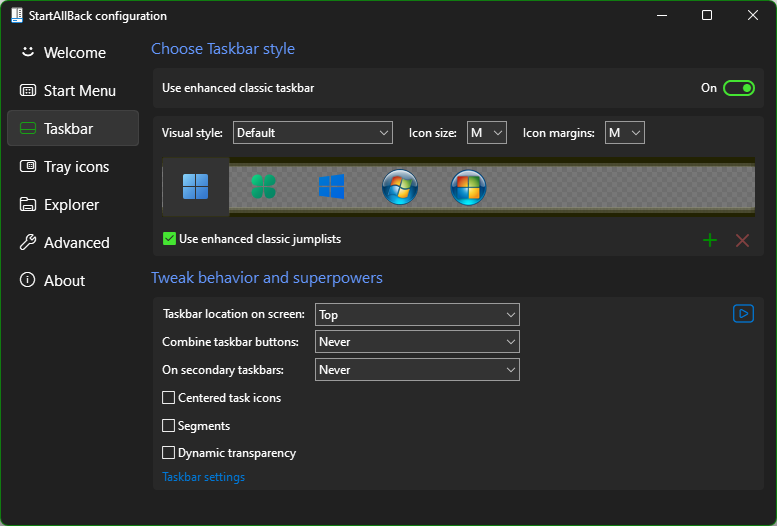Select the Windows 11 start button style
The height and width of the screenshot is (526, 777).
(x=196, y=187)
